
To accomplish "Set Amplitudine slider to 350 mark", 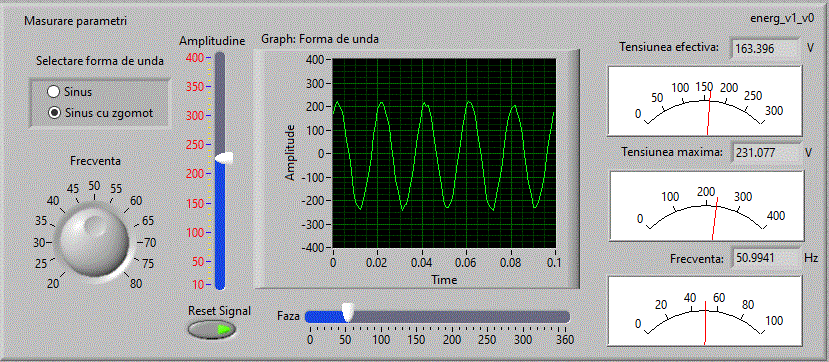I will [220, 87].
